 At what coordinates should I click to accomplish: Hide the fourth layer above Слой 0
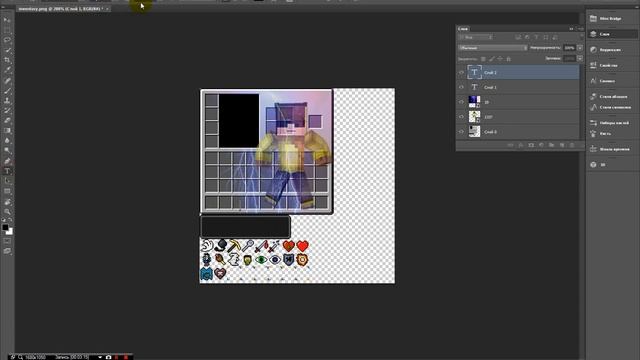[462, 117]
